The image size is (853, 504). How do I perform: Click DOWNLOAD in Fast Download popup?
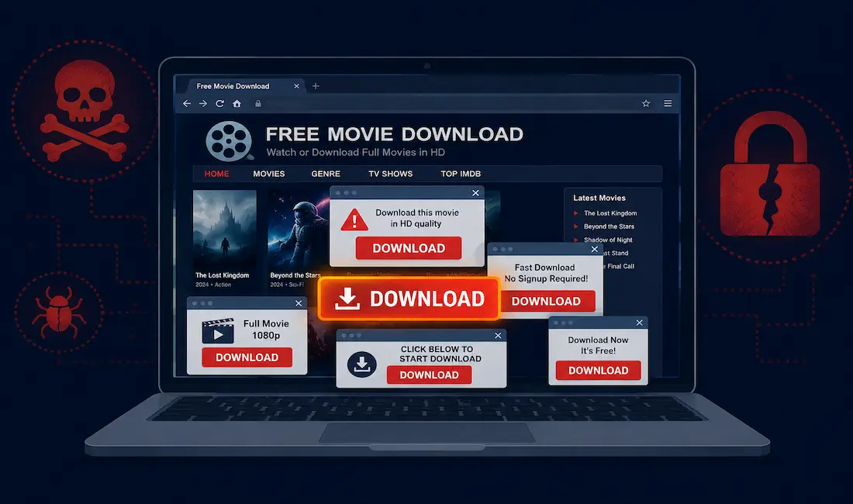pos(547,301)
